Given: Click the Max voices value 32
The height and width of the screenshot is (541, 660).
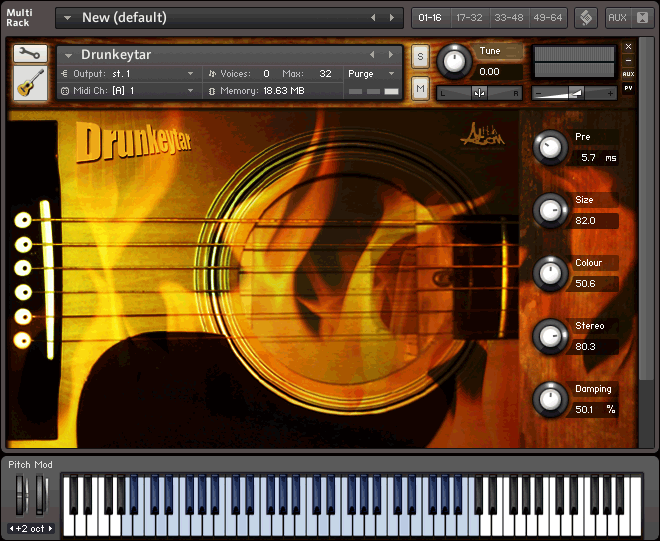Looking at the screenshot, I should (325, 74).
